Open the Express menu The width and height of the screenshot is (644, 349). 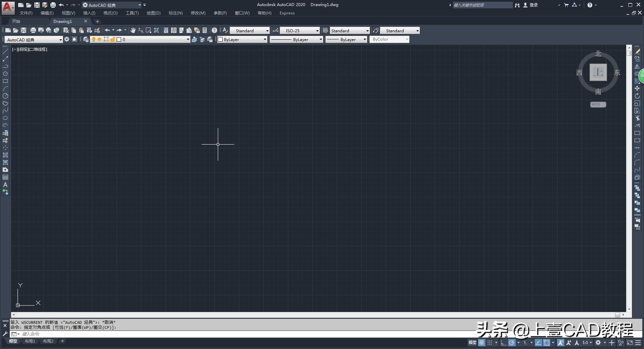287,13
